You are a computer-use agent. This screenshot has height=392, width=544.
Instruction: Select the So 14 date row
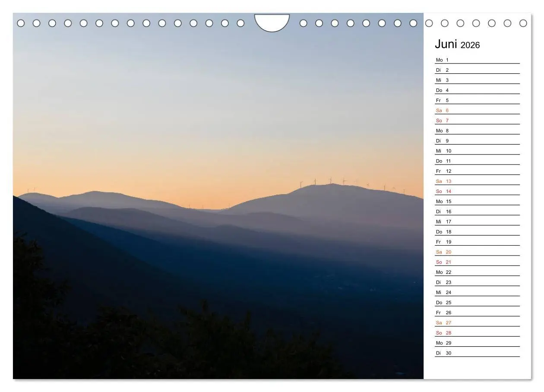pyautogui.click(x=477, y=191)
